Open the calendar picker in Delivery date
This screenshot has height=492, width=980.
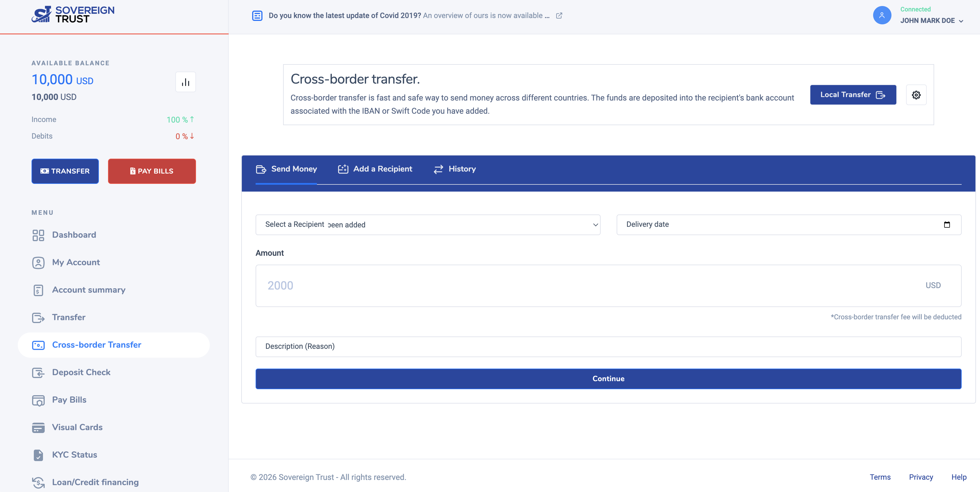point(946,225)
